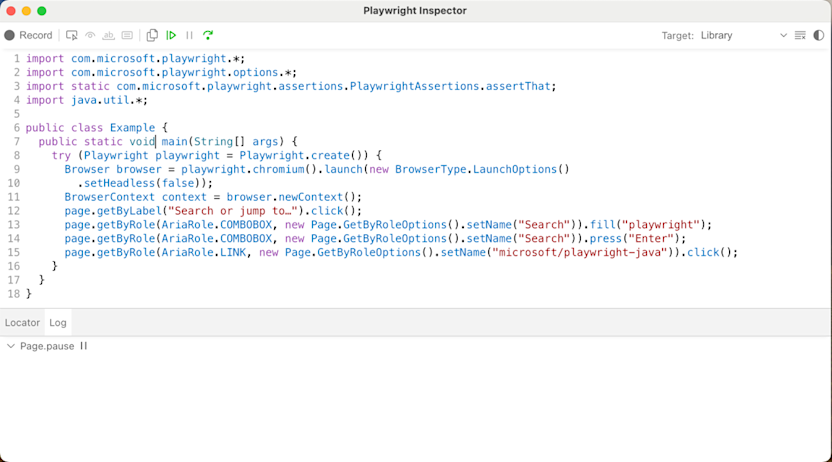This screenshot has width=832, height=462.
Task: Click line number 18 in the gutter
Action: (x=13, y=294)
